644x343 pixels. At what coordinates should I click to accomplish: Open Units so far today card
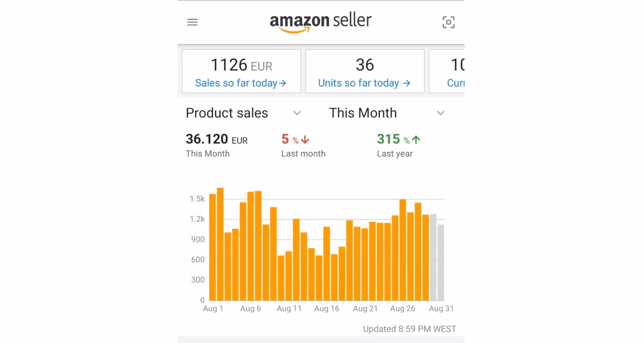(x=365, y=71)
